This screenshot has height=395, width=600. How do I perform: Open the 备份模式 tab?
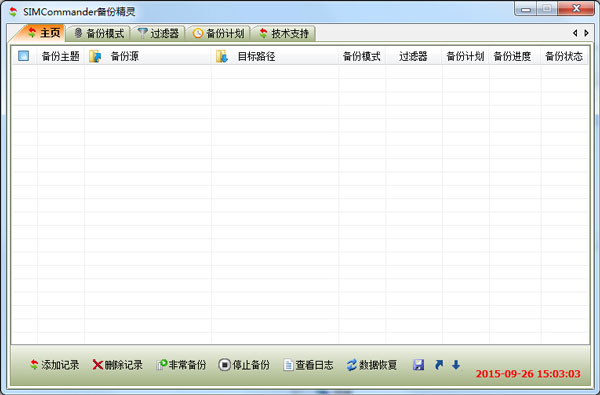(99, 34)
